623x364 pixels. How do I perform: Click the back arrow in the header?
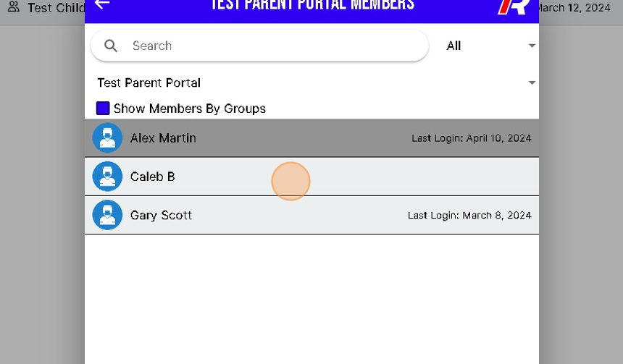[x=102, y=4]
